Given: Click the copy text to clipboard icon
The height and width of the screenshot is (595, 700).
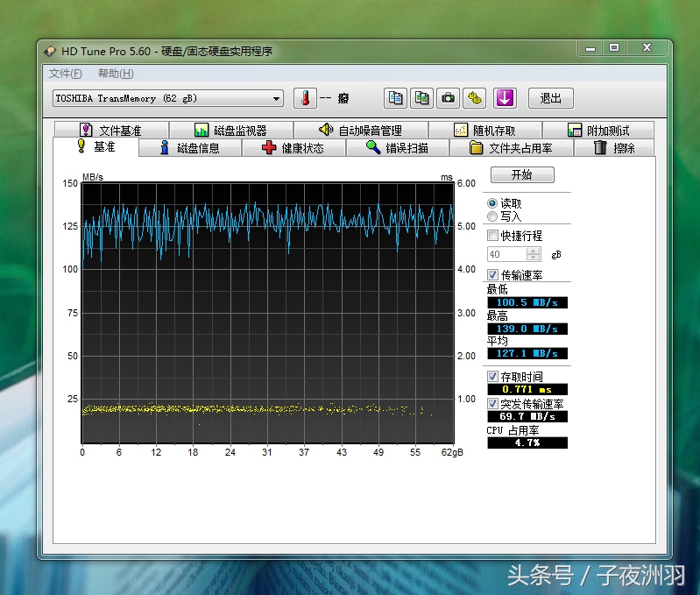Looking at the screenshot, I should point(396,98).
